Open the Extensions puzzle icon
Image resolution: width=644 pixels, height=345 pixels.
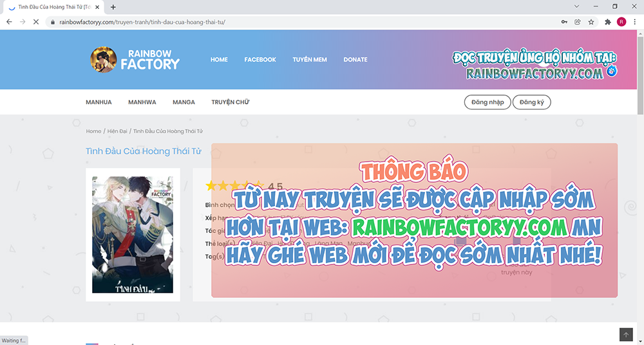pos(608,21)
